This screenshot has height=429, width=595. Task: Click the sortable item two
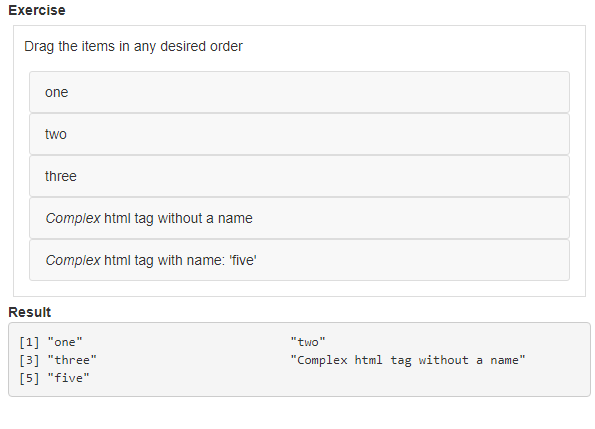(299, 134)
